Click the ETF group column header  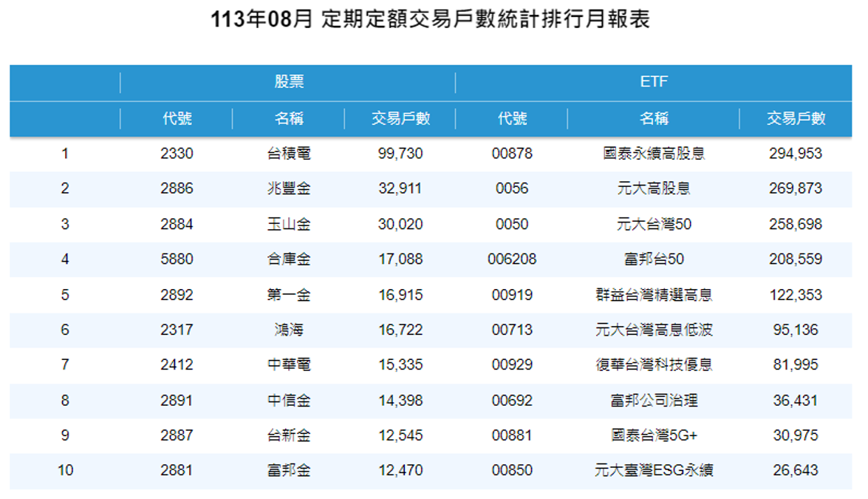point(654,82)
